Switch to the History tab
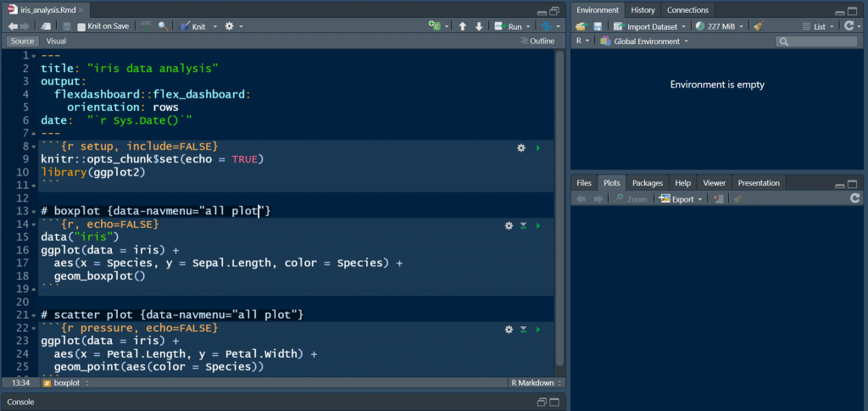Viewport: 868px width, 411px height. click(643, 10)
